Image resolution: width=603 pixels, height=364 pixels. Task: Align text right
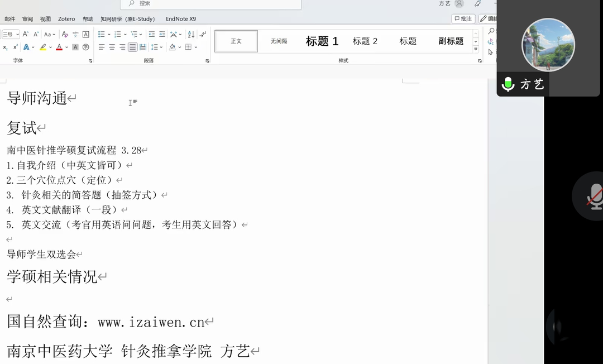pos(122,47)
